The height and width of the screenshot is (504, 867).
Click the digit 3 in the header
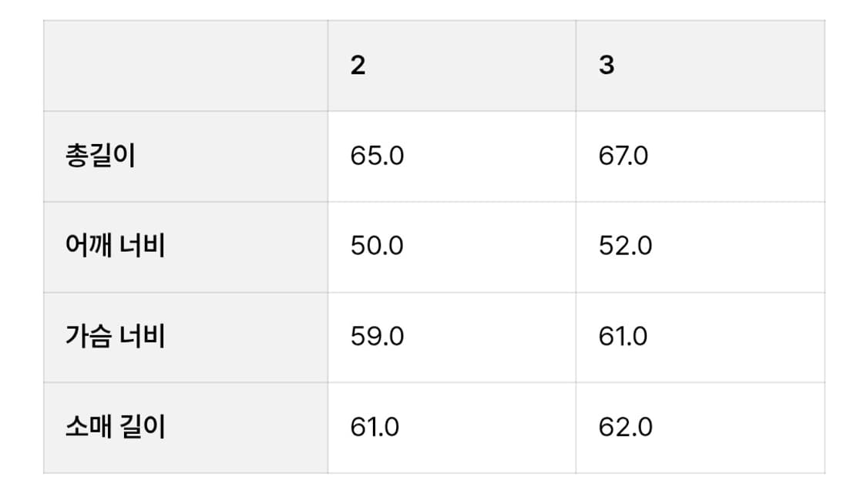coord(607,66)
